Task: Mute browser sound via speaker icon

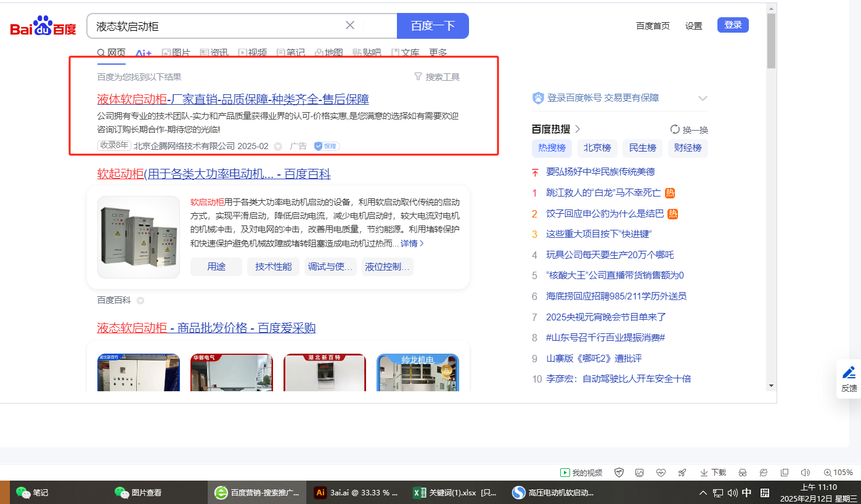Action: pyautogui.click(x=805, y=473)
